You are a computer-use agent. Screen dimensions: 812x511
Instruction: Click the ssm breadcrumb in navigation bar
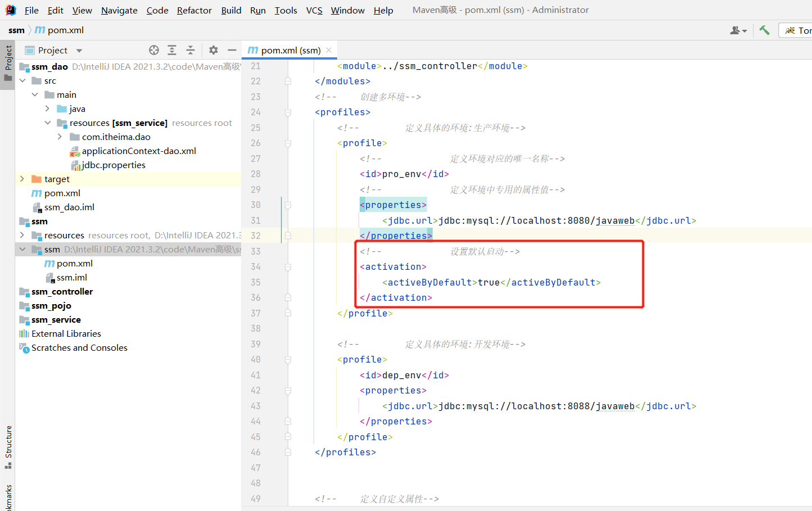tap(16, 30)
